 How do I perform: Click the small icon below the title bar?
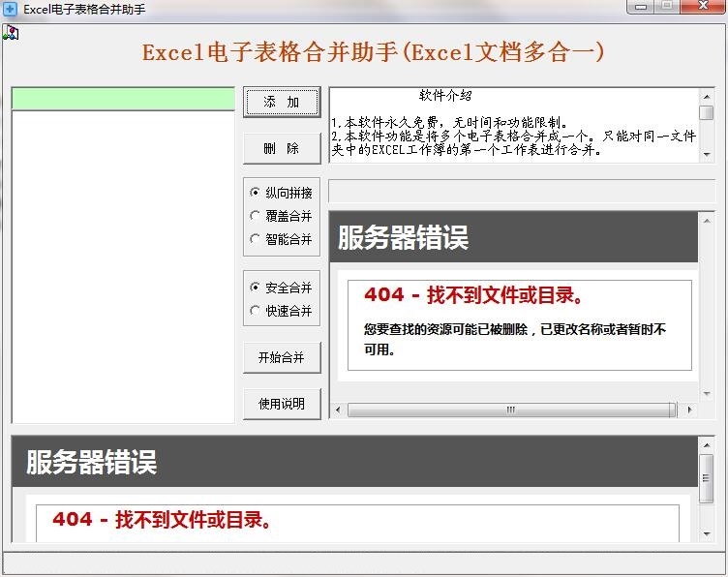click(11, 34)
